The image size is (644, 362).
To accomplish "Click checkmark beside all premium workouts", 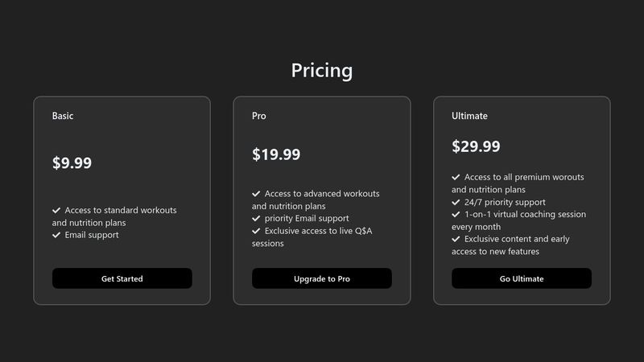I will pyautogui.click(x=456, y=177).
